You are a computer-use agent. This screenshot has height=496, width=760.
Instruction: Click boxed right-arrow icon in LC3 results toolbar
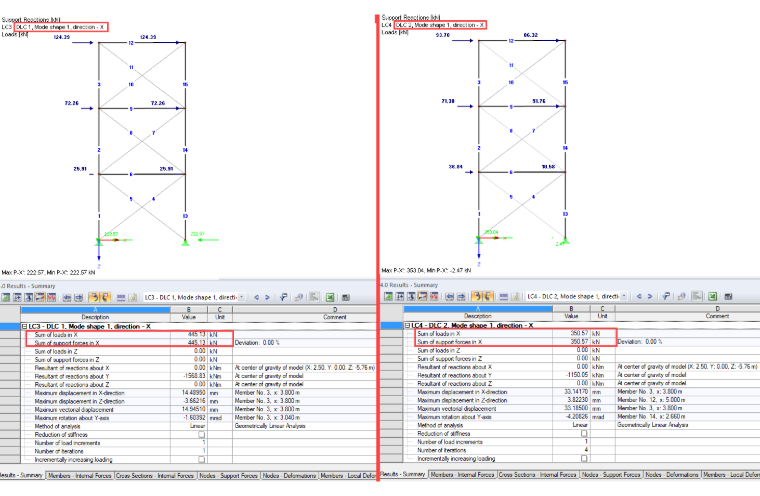[x=79, y=297]
